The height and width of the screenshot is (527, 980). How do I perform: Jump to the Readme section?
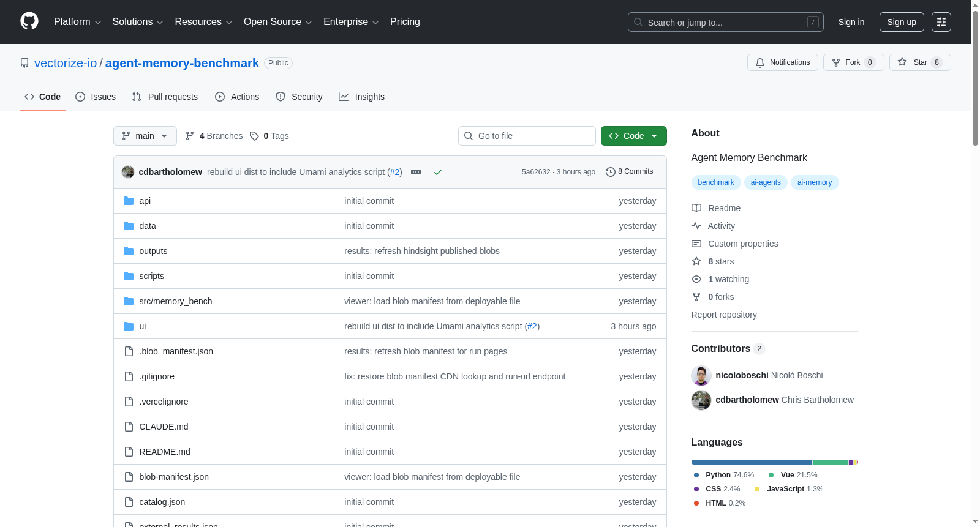point(716,208)
